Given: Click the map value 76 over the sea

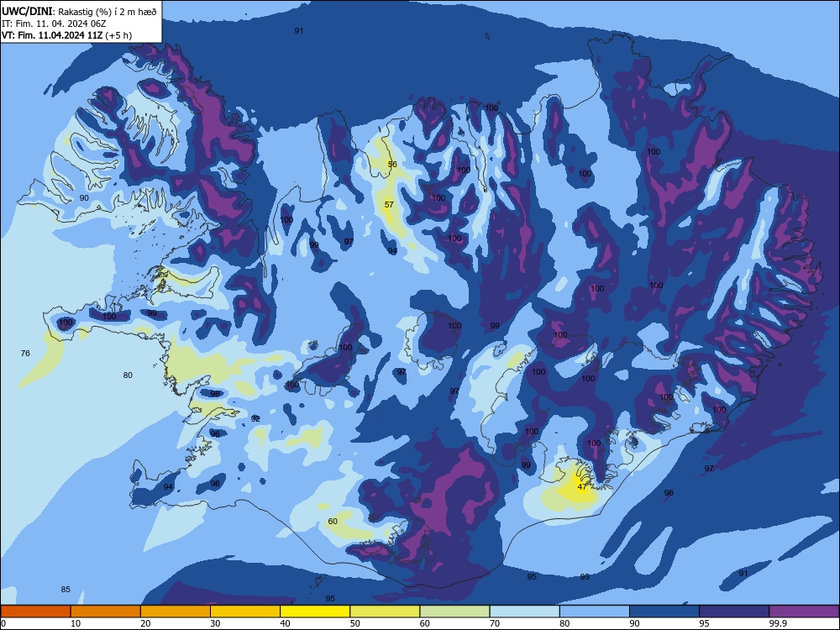Looking at the screenshot, I should pos(25,353).
